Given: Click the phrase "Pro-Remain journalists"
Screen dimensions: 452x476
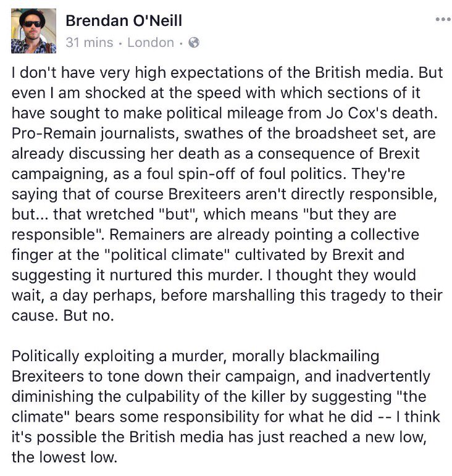Looking at the screenshot, I should coord(95,133).
